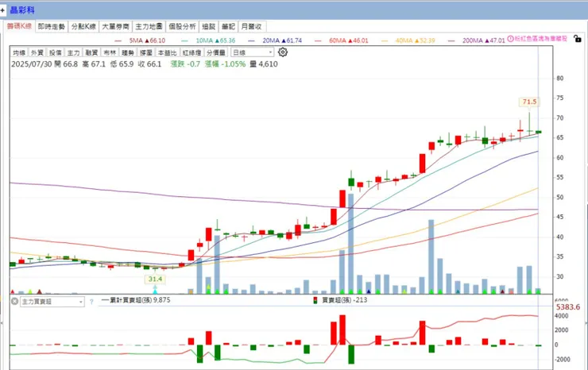This screenshot has width=588, height=370.
Task: Click the 買賣超(張) -213 text
Action: click(x=344, y=300)
